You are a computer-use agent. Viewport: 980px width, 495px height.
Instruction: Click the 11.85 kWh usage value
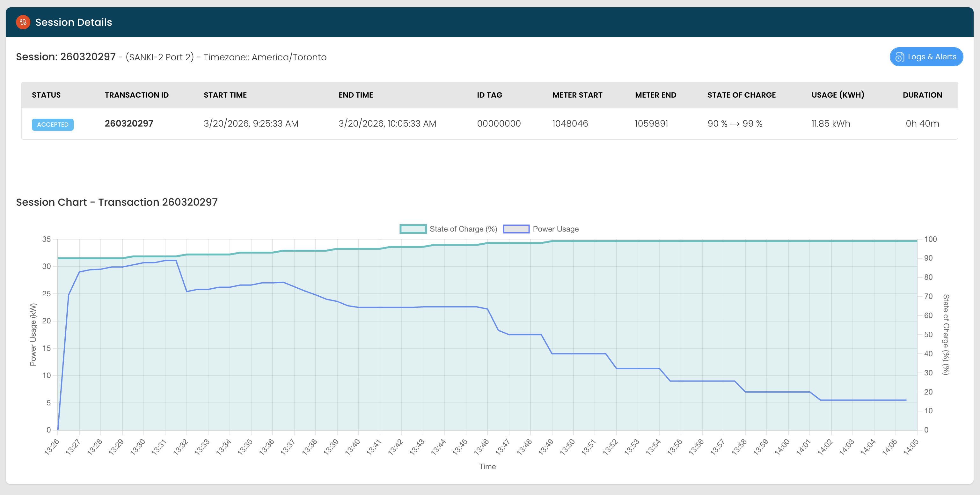[x=830, y=124]
